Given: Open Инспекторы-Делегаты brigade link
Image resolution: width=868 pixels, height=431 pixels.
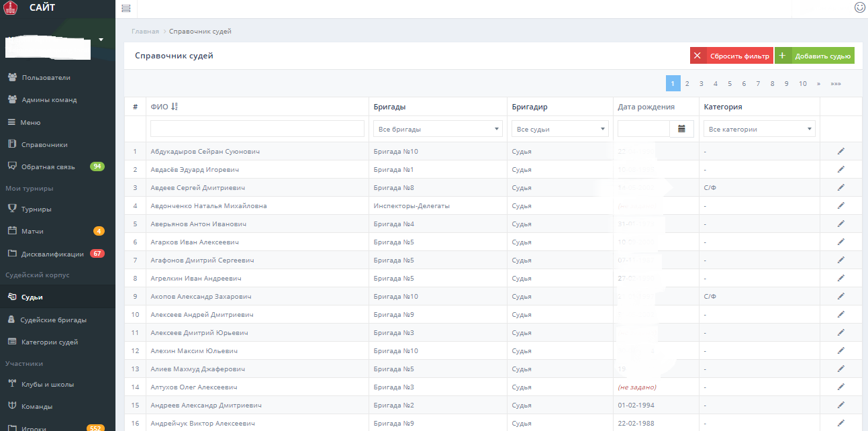Looking at the screenshot, I should click(x=412, y=205).
